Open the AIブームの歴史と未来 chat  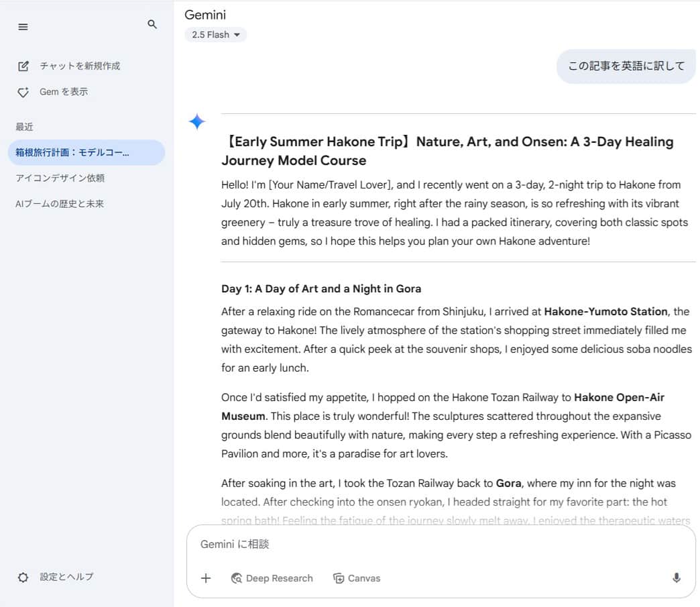tap(60, 204)
